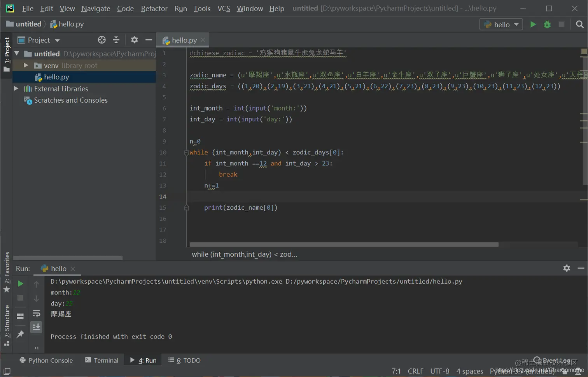
Task: Click the CRLF line separator status
Action: point(415,371)
